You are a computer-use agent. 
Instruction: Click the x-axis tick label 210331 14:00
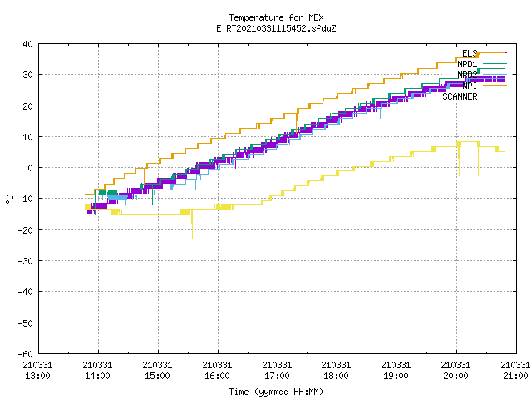[x=97, y=371]
